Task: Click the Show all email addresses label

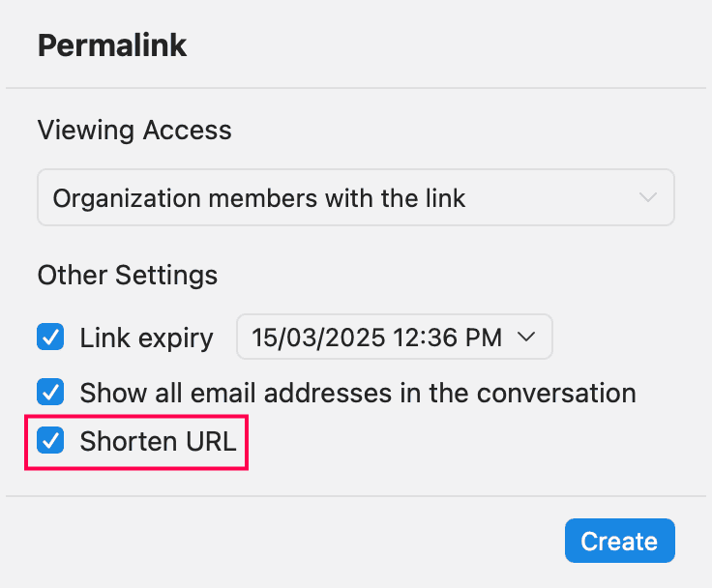Action: (357, 393)
